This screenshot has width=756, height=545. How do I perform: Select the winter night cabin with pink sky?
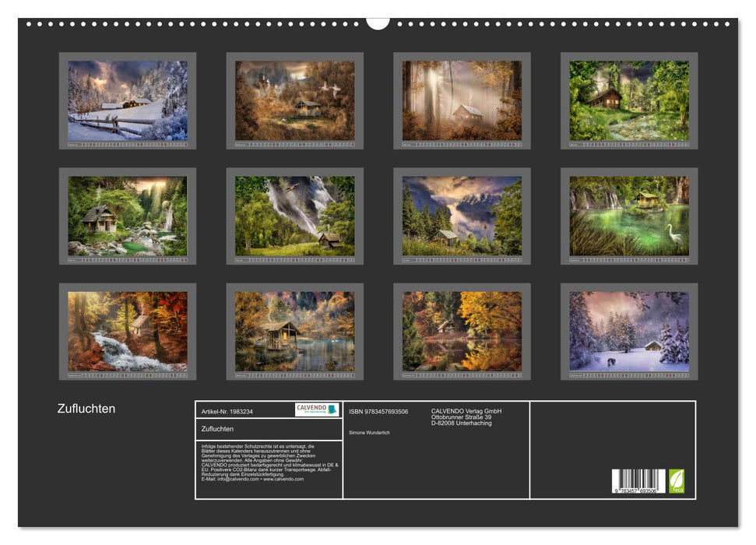pyautogui.click(x=628, y=331)
